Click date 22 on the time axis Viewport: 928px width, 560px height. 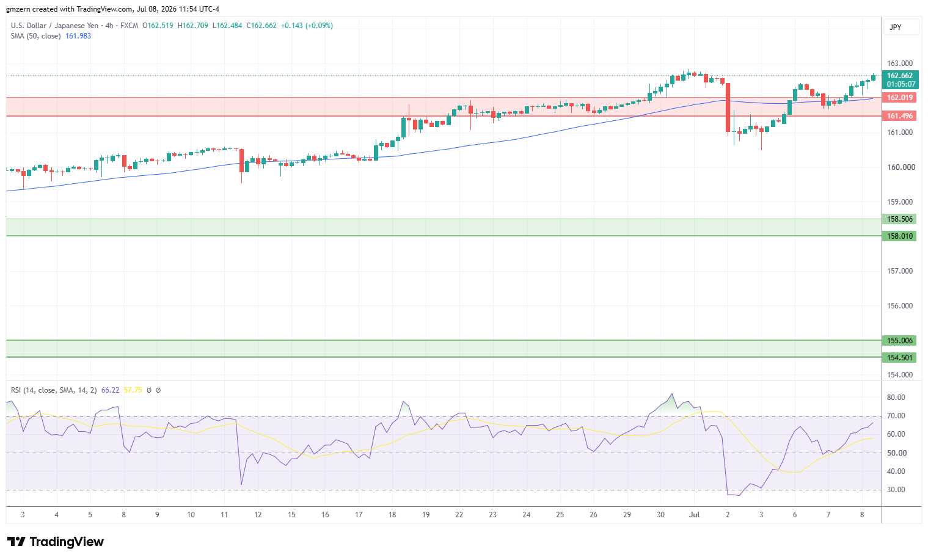pyautogui.click(x=459, y=515)
